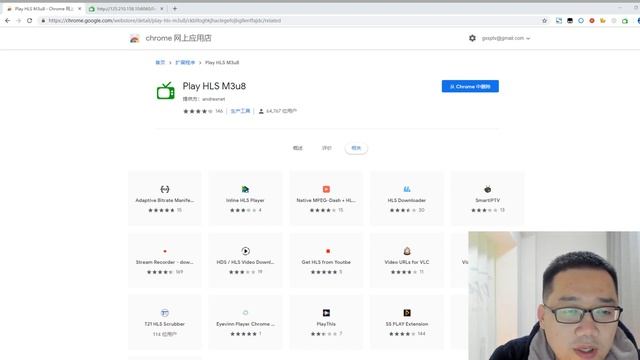The width and height of the screenshot is (640, 360).
Task: Click the Play HLS M3u8 TV logo
Action: (x=165, y=91)
